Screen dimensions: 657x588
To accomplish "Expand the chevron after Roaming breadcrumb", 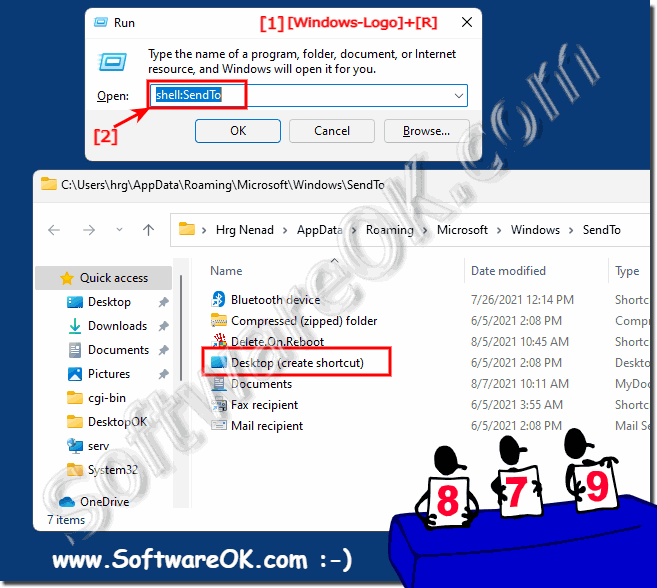I will [x=425, y=231].
